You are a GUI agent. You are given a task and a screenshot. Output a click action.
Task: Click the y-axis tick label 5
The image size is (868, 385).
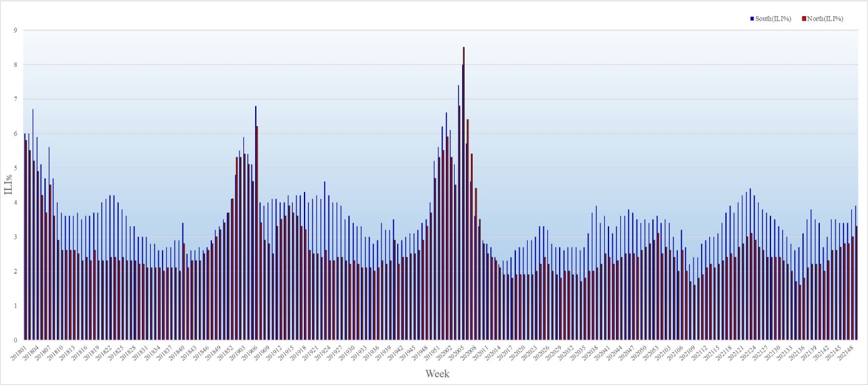point(15,168)
